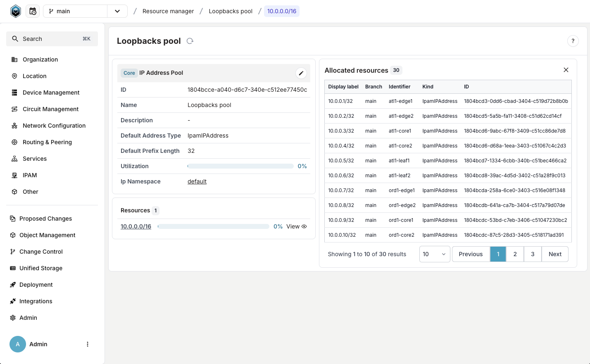Screen dimensions: 590x364
Task: Click the Search input field
Action: (52, 39)
